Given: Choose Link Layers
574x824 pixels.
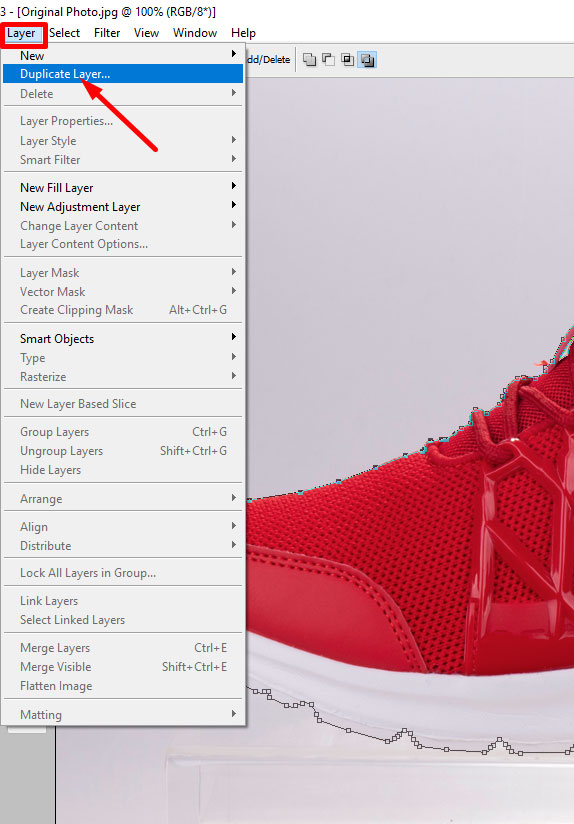Looking at the screenshot, I should click(x=123, y=601).
